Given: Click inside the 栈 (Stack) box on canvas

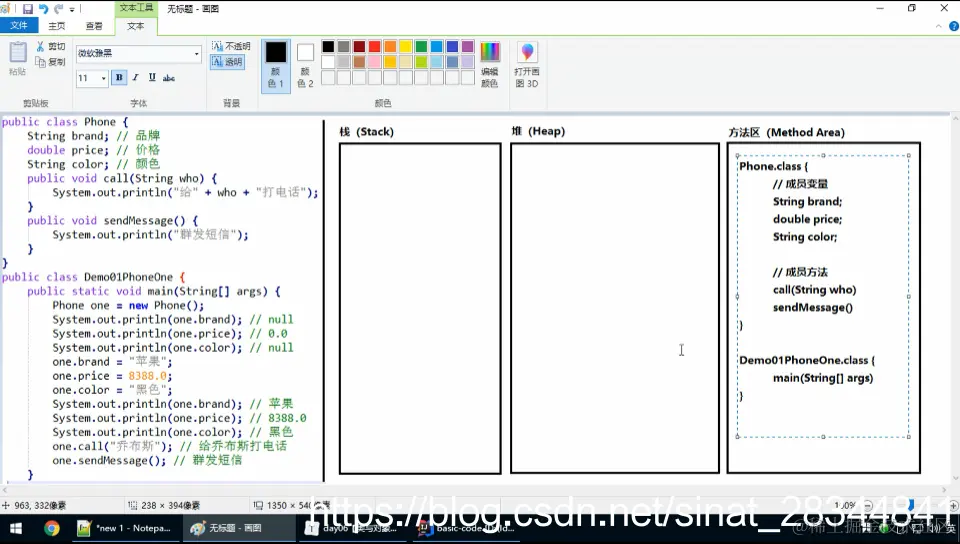Looking at the screenshot, I should [x=420, y=308].
